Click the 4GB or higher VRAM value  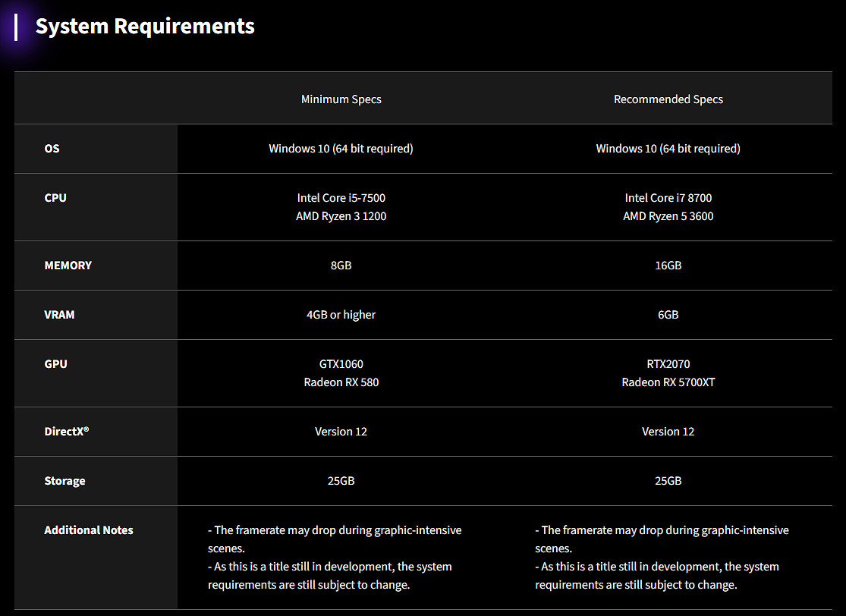(341, 315)
